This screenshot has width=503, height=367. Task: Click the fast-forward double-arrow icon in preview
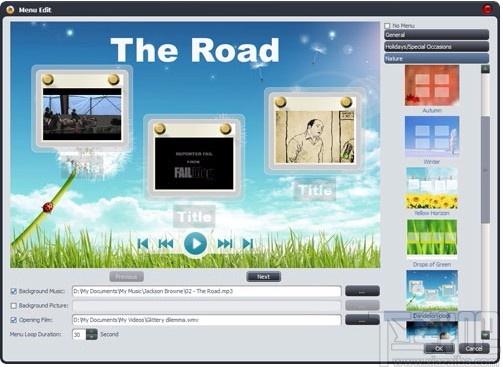pyautogui.click(x=225, y=244)
